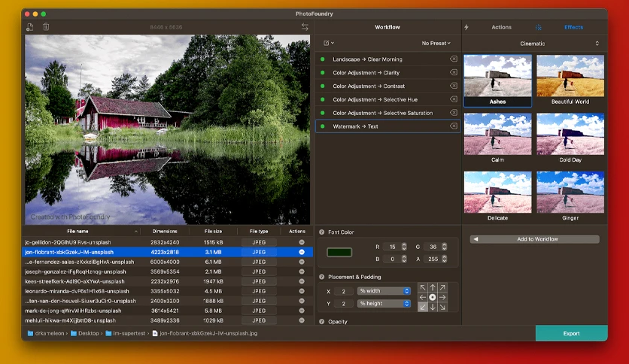The image size is (629, 364).
Task: Click the add file icon above preview
Action: pyautogui.click(x=29, y=27)
